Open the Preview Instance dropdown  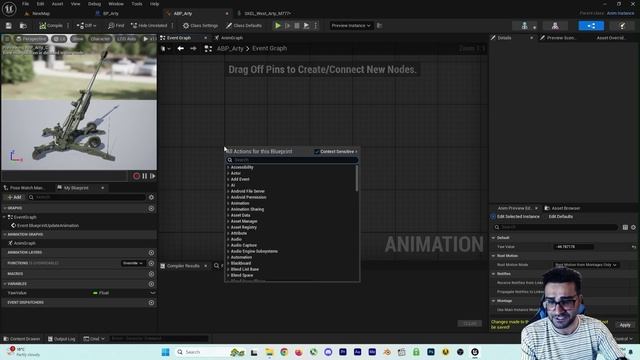(x=351, y=26)
